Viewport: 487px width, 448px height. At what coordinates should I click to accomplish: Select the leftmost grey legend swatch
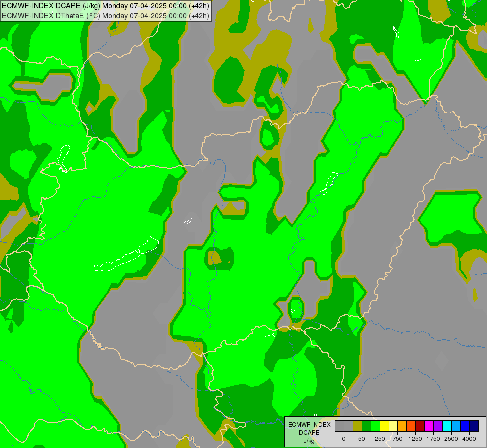click(339, 426)
